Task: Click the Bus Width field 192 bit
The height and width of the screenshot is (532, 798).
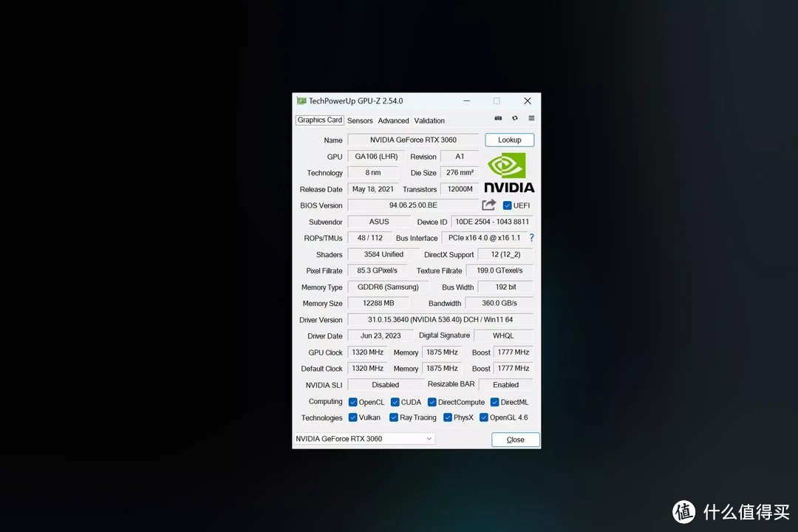Action: coord(505,287)
